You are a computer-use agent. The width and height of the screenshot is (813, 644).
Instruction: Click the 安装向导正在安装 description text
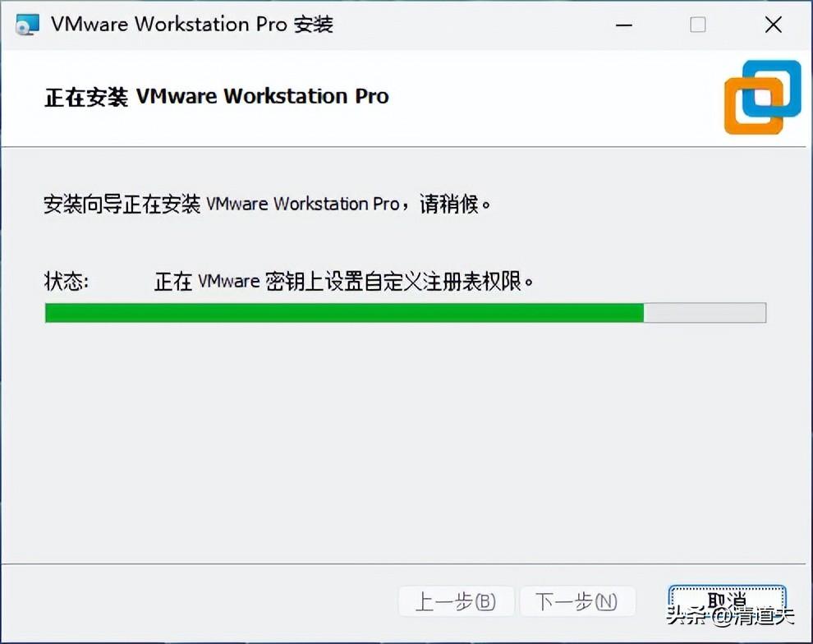coord(268,204)
